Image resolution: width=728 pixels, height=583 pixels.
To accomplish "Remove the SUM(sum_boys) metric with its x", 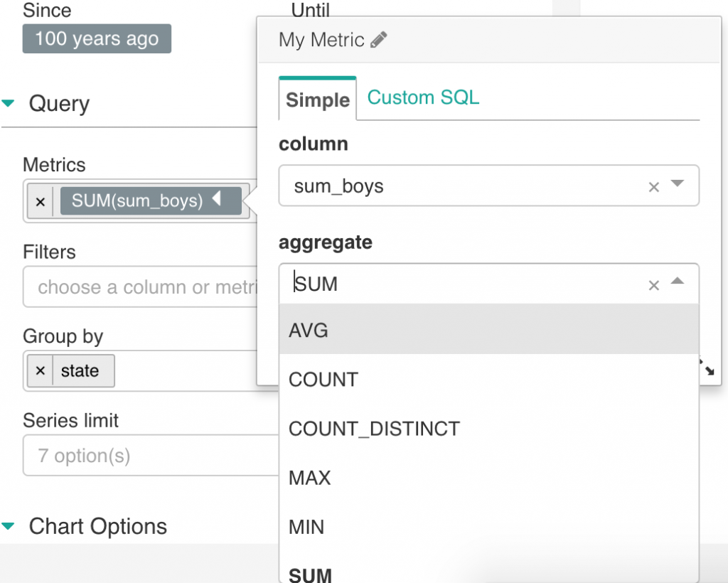I will coord(40,201).
